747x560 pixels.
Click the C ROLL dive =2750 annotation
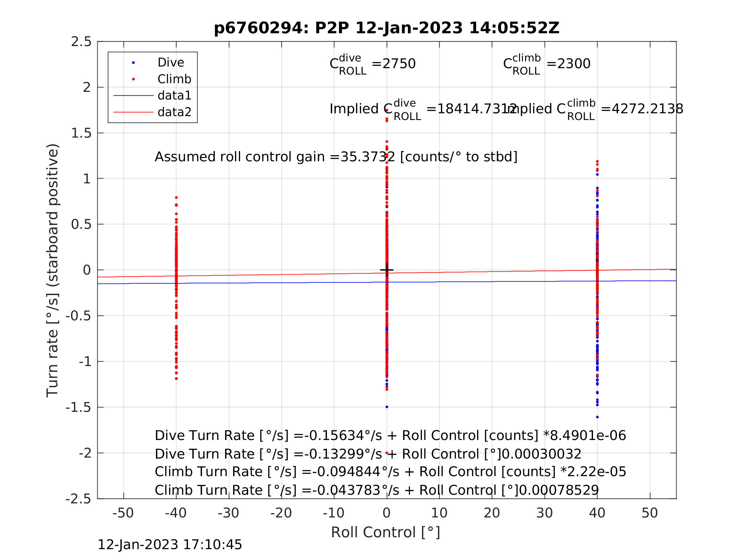coord(372,64)
